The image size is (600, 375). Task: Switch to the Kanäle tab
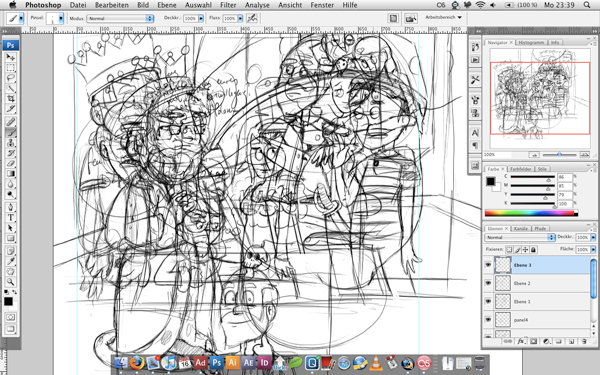click(x=520, y=228)
